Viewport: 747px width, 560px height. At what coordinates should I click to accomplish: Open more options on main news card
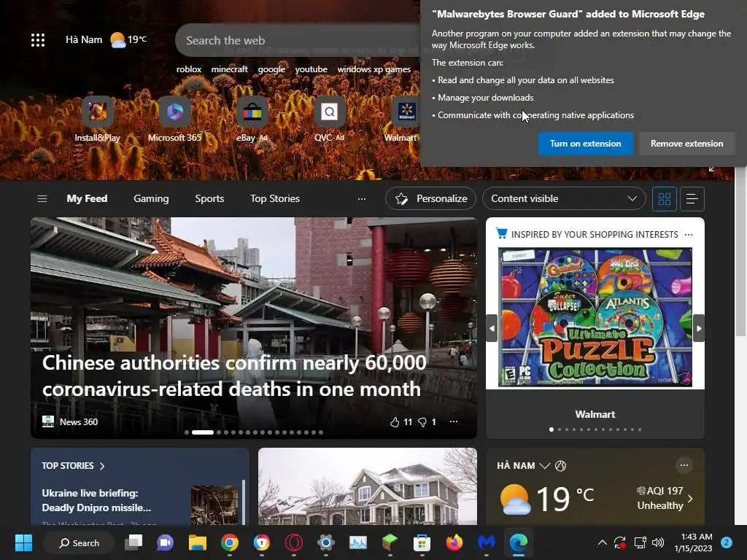click(454, 421)
